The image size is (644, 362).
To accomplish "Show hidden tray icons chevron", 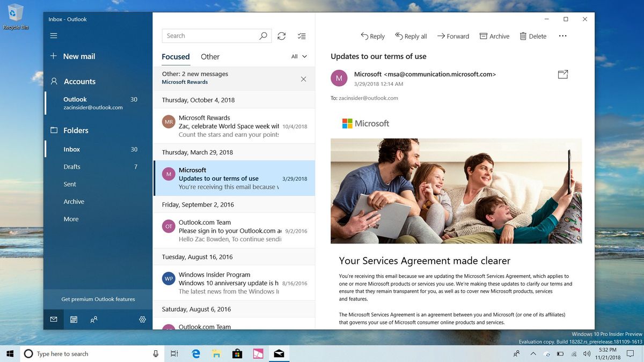I will [x=533, y=353].
